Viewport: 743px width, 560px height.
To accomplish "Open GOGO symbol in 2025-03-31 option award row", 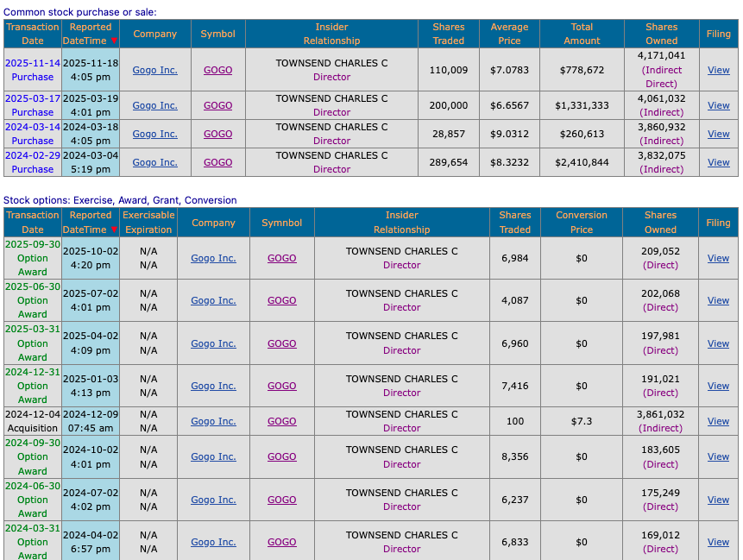I will 282,343.
